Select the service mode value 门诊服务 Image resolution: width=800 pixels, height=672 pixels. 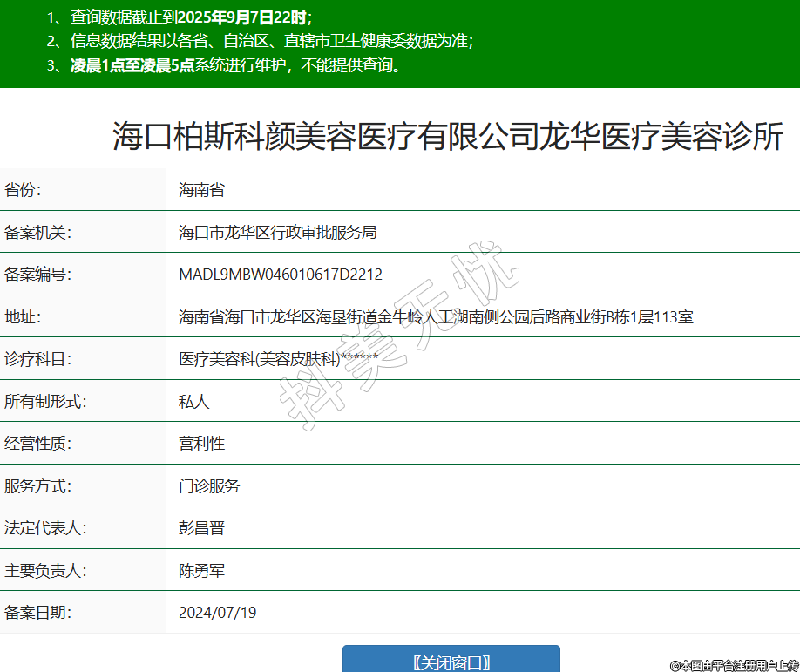coord(209,485)
